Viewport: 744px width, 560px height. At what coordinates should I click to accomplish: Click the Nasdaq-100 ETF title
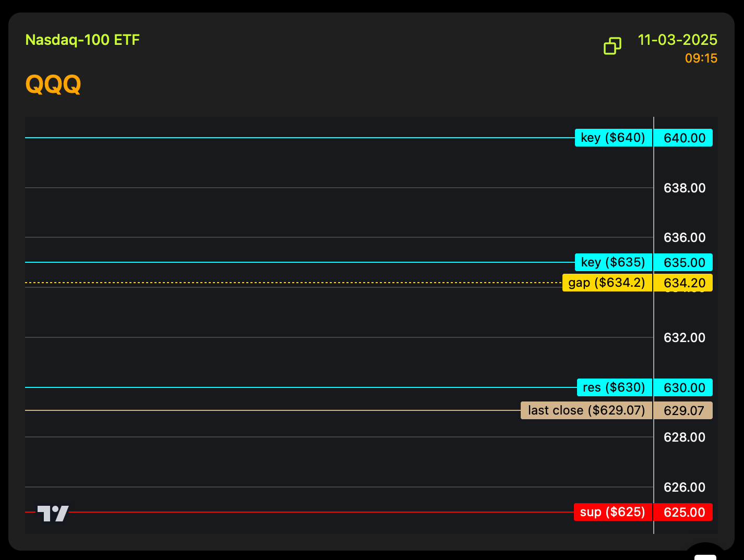[82, 40]
